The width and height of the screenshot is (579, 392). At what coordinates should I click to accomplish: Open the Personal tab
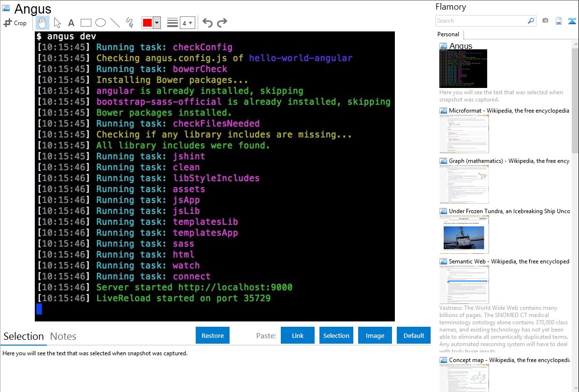point(448,34)
